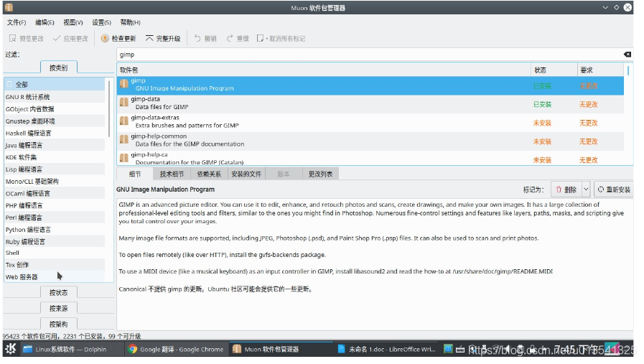Select the Mono/CLI 基础架构 category
The image size is (644, 364).
55,181
